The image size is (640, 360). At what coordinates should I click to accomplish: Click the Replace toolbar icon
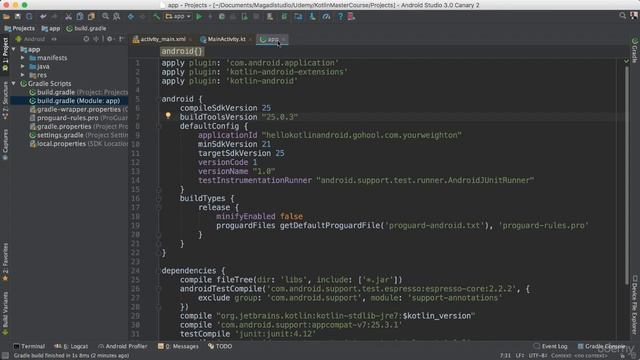tap(117, 17)
